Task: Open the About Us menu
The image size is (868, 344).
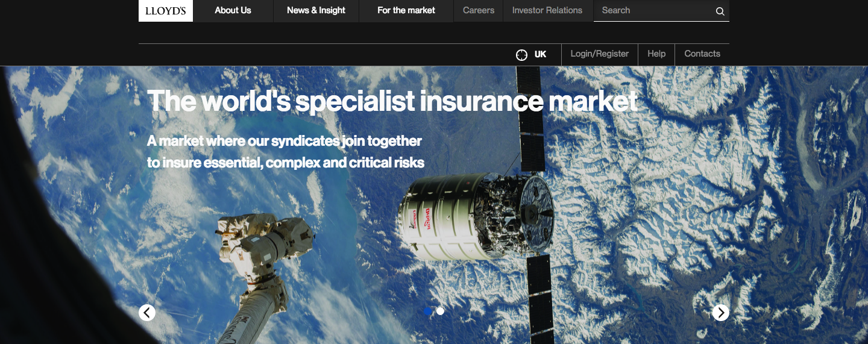Action: (x=233, y=10)
